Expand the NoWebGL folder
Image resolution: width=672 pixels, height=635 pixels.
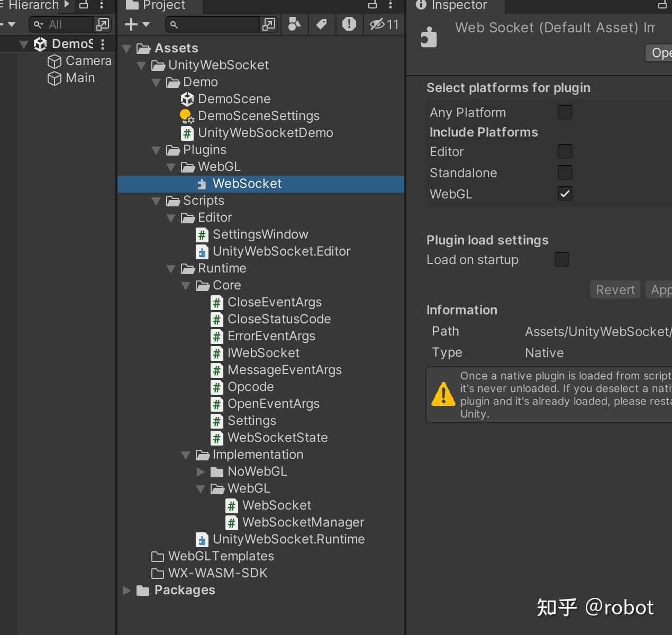(x=201, y=471)
